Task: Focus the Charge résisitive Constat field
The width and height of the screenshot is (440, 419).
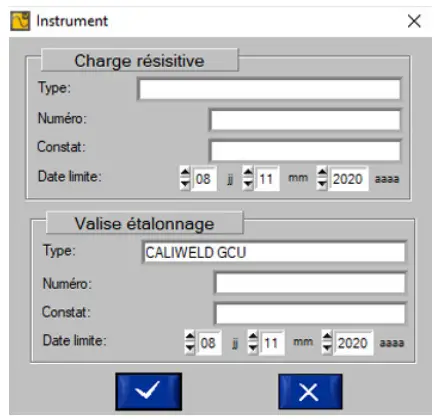Action: click(x=305, y=150)
